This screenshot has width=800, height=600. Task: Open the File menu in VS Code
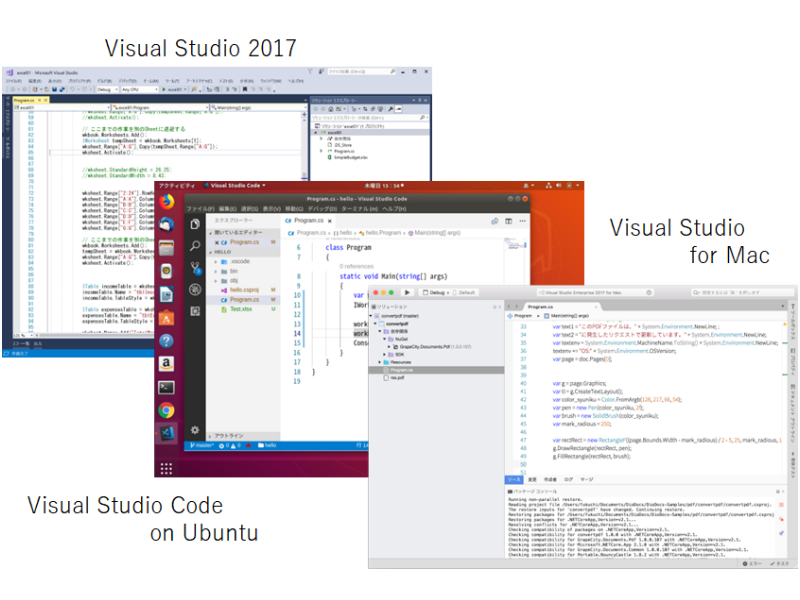[x=200, y=209]
